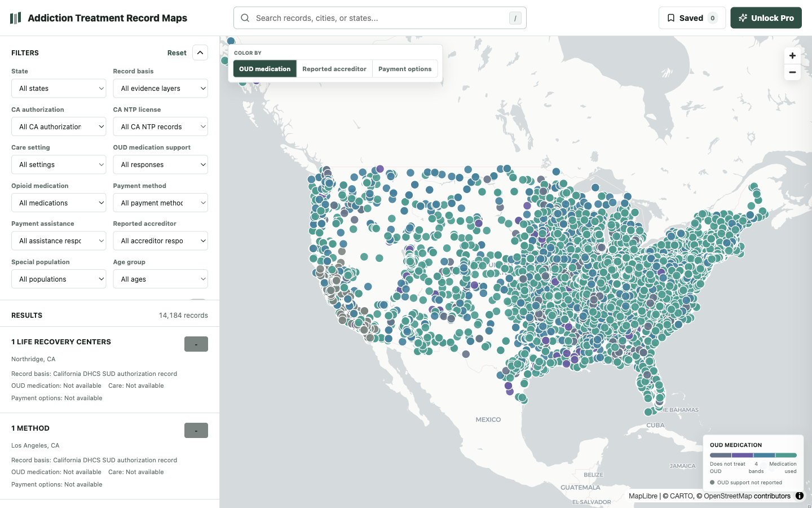Image resolution: width=812 pixels, height=508 pixels.
Task: Reset all filters
Action: tap(177, 53)
